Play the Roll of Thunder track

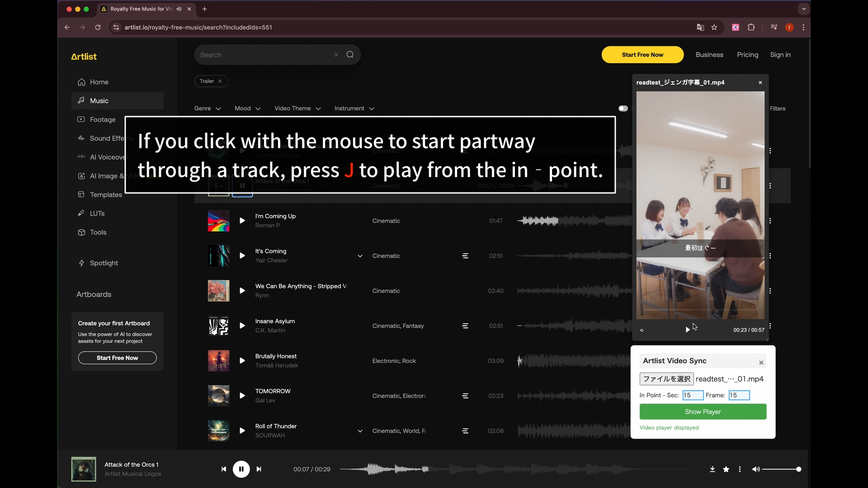(x=242, y=431)
